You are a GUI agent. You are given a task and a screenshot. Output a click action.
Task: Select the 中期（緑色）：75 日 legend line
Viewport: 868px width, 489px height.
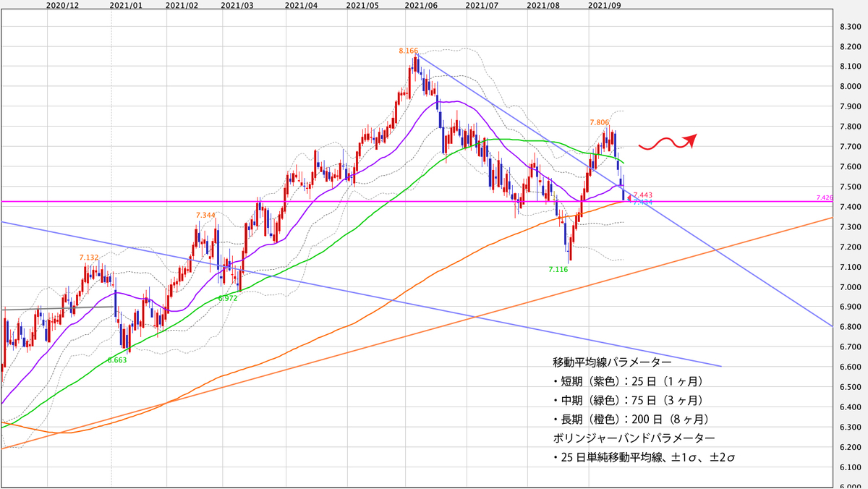click(628, 400)
